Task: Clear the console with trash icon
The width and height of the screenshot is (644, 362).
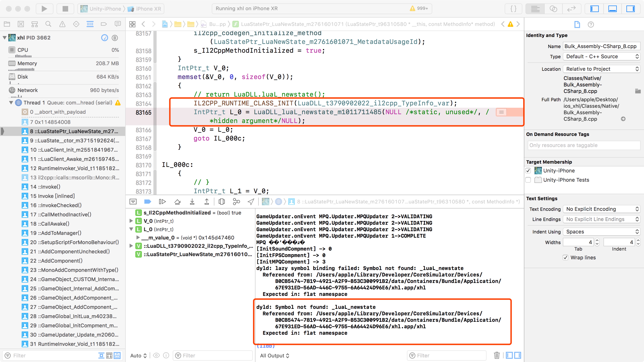Action: (497, 355)
